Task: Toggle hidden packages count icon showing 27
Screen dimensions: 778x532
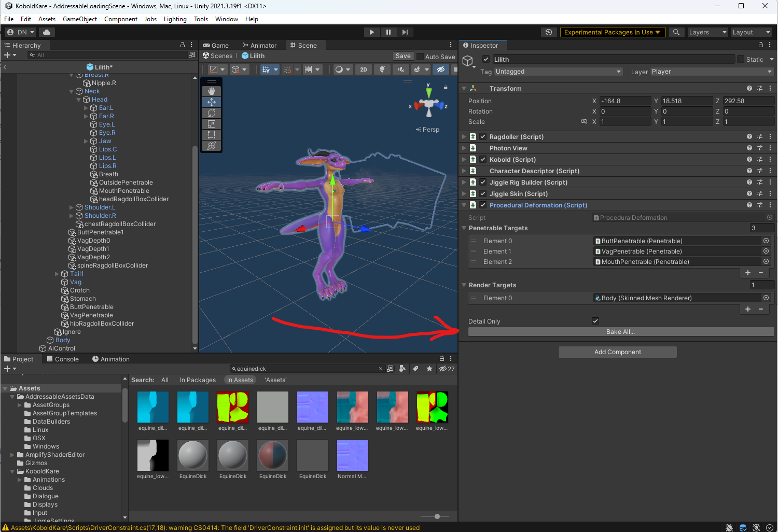Action: click(x=447, y=369)
